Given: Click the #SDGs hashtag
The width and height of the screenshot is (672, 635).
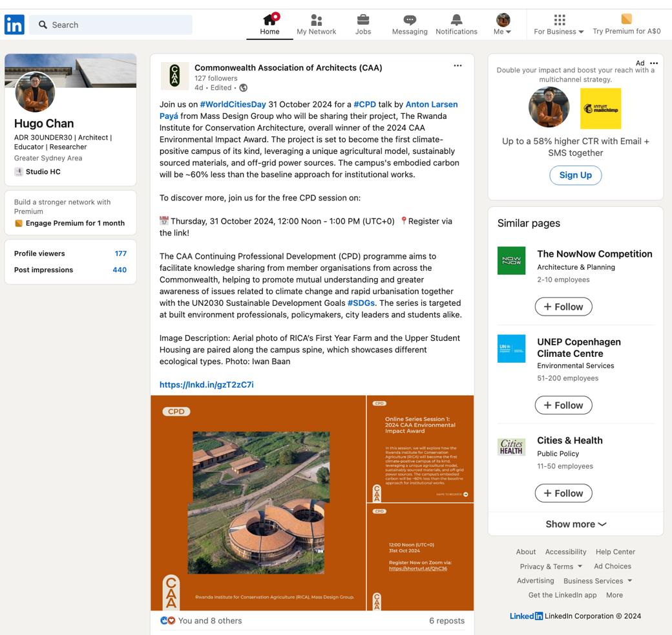Looking at the screenshot, I should (x=361, y=303).
